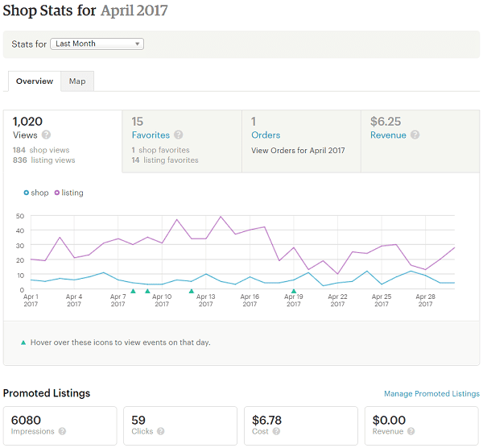
Task: Click View Orders for April 2017
Action: tap(298, 151)
